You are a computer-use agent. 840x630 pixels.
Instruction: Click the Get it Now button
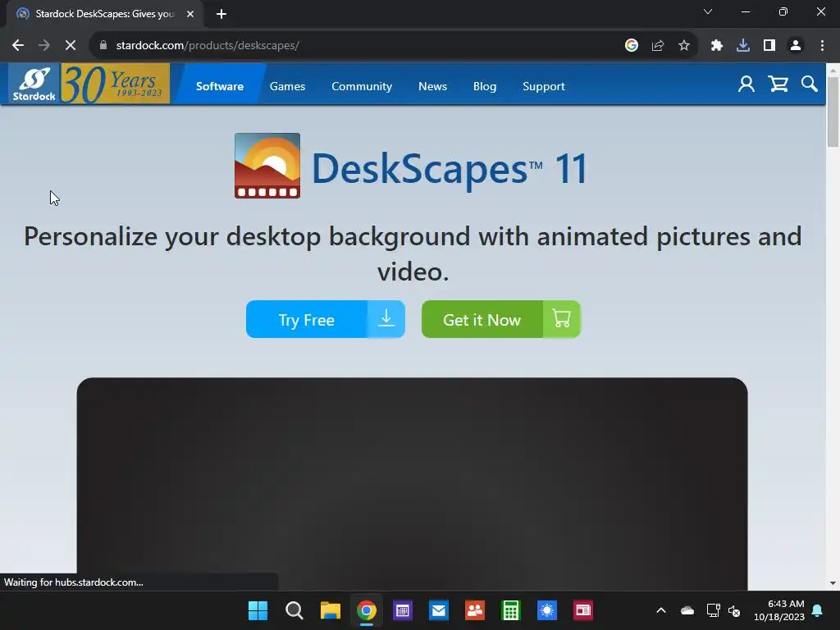coord(501,319)
